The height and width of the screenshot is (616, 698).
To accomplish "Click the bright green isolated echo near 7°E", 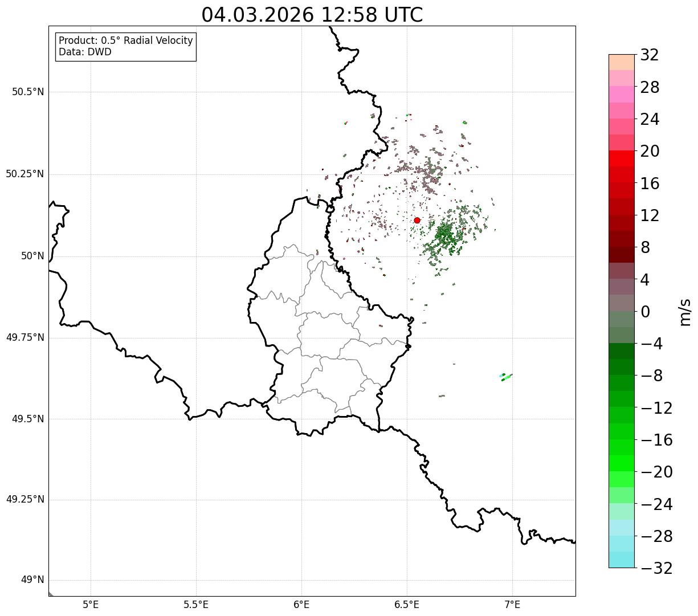I will pos(506,377).
